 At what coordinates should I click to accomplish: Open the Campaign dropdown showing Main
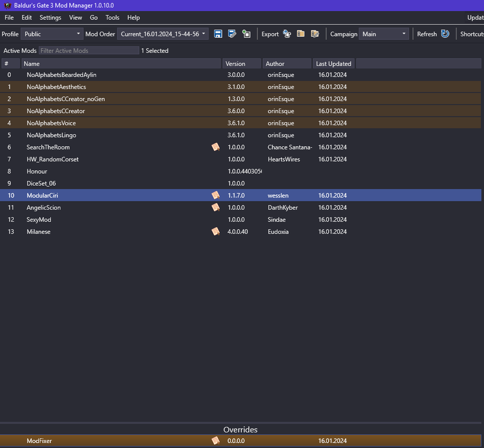tap(384, 34)
